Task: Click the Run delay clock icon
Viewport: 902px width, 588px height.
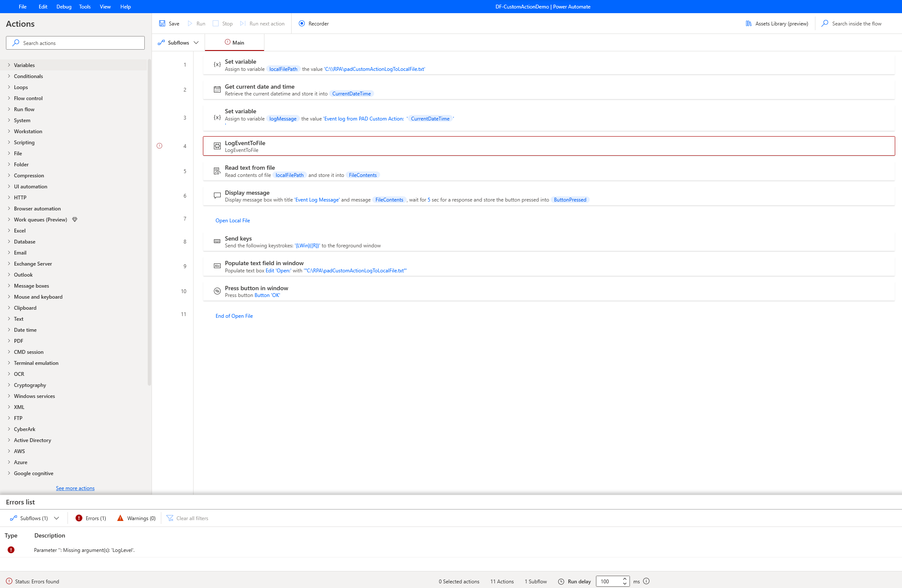Action: [561, 581]
